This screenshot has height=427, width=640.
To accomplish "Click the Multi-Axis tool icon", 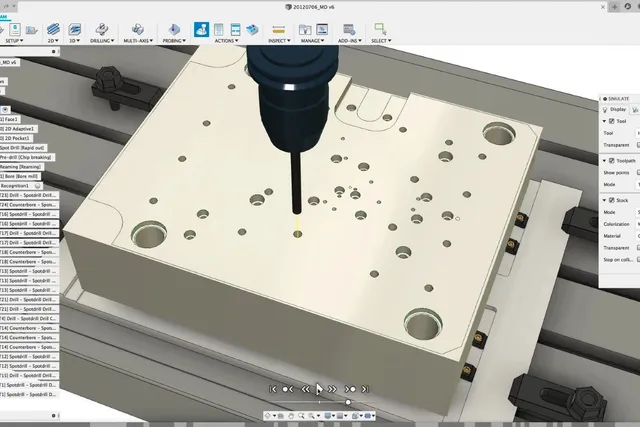I will pos(138,29).
